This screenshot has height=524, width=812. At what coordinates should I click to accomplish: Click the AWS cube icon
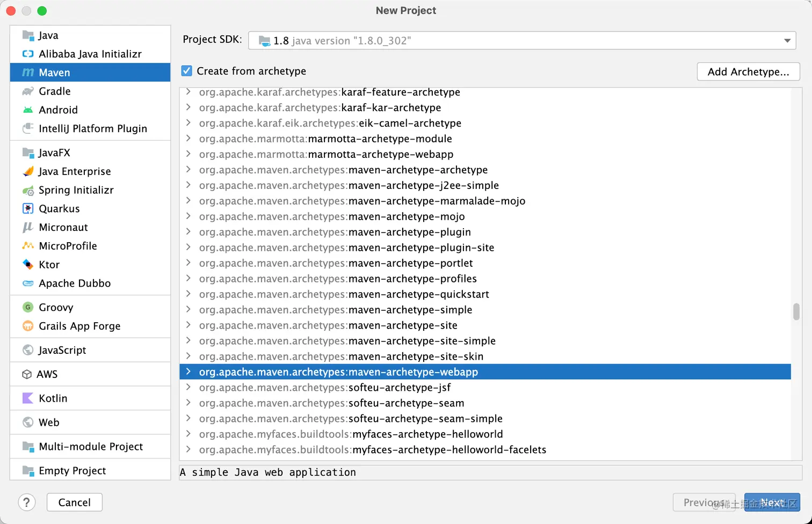pos(27,374)
